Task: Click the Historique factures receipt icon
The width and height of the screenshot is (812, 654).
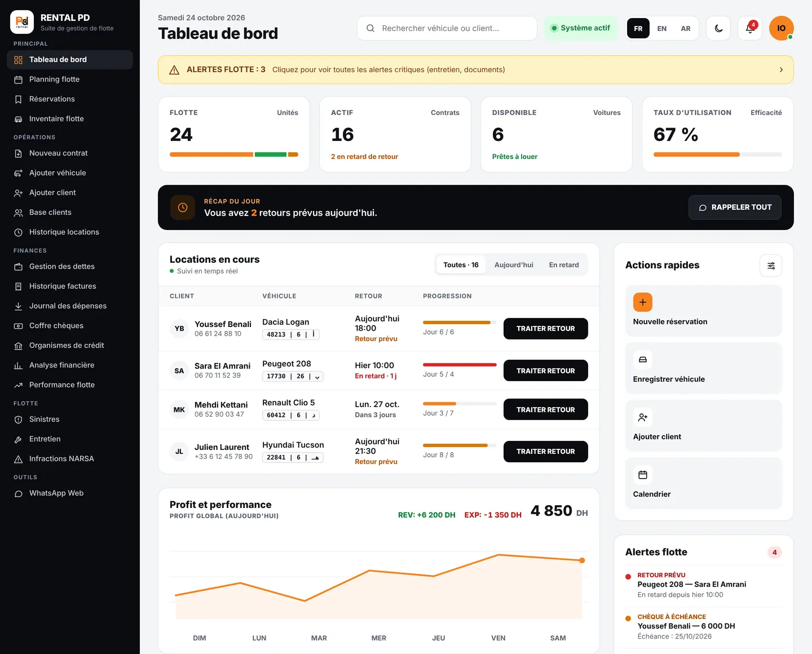Action: coord(18,286)
